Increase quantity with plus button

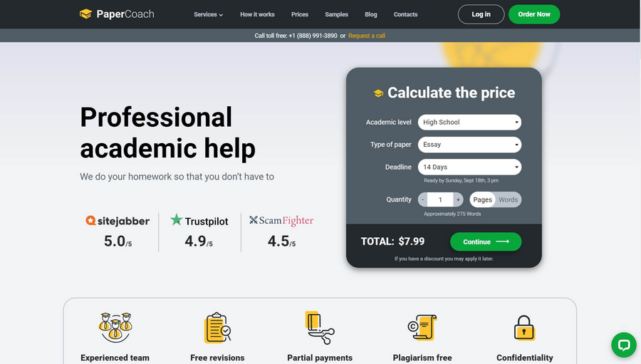458,199
